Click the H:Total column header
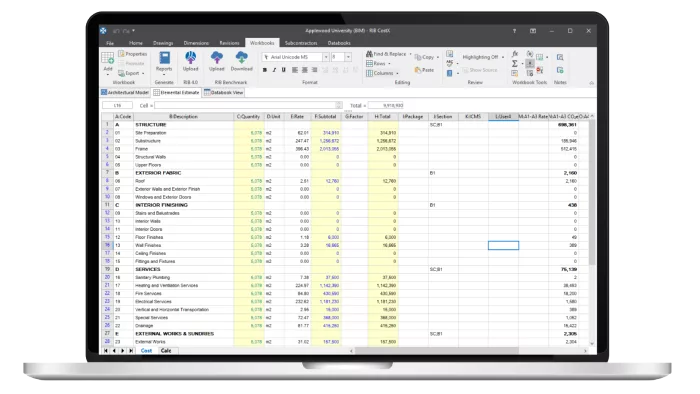This screenshot has height=394, width=700. (383, 116)
